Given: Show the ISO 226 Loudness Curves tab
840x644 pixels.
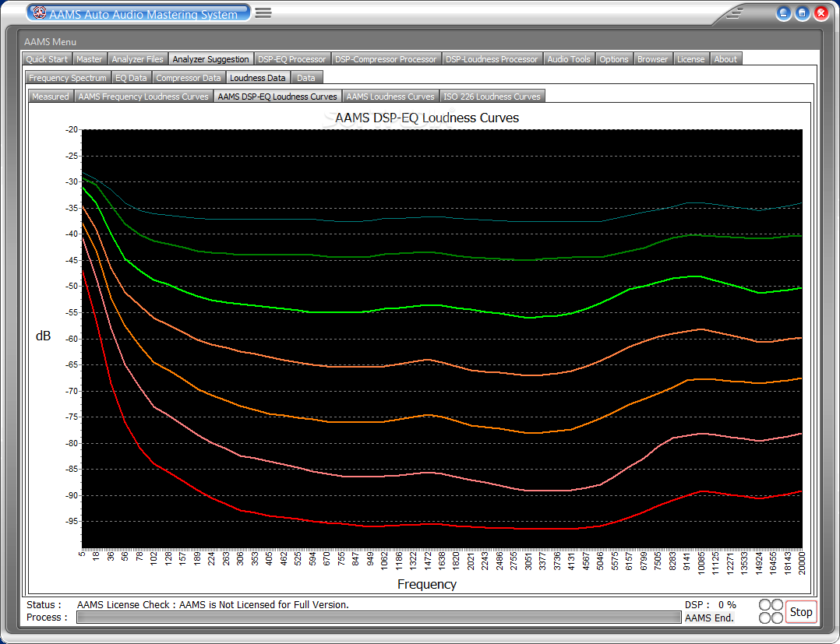Looking at the screenshot, I should (x=492, y=97).
